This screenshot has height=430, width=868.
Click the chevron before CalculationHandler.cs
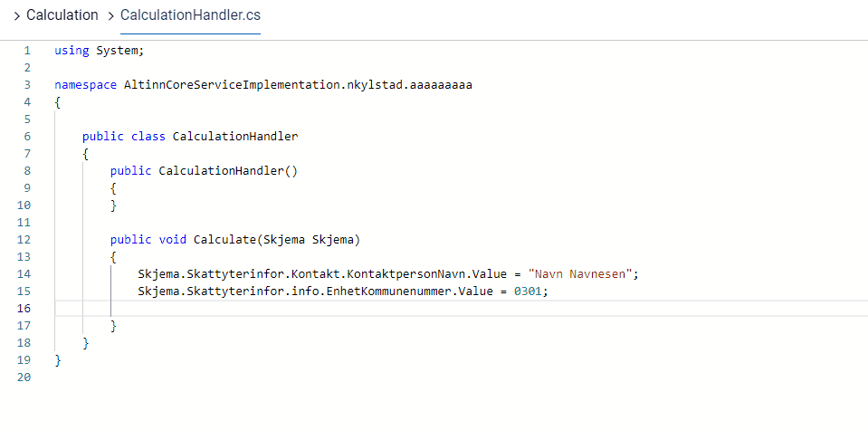110,15
